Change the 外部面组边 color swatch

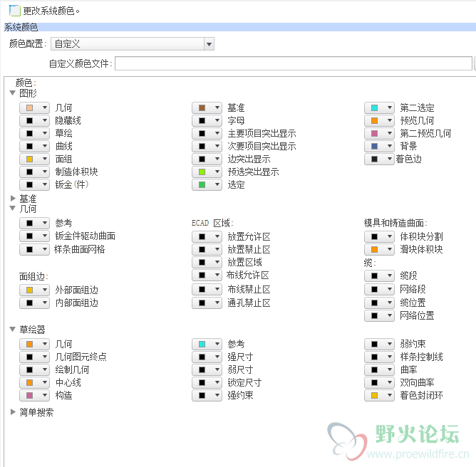click(x=35, y=290)
